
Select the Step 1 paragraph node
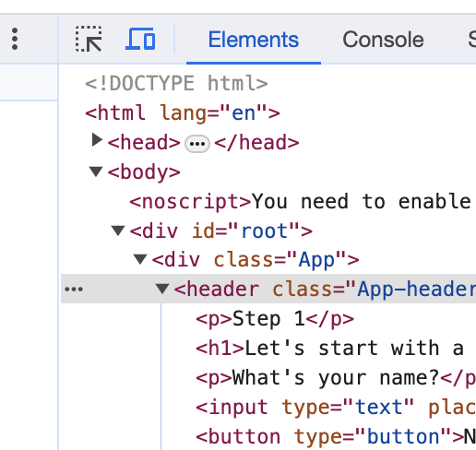pyautogui.click(x=275, y=319)
